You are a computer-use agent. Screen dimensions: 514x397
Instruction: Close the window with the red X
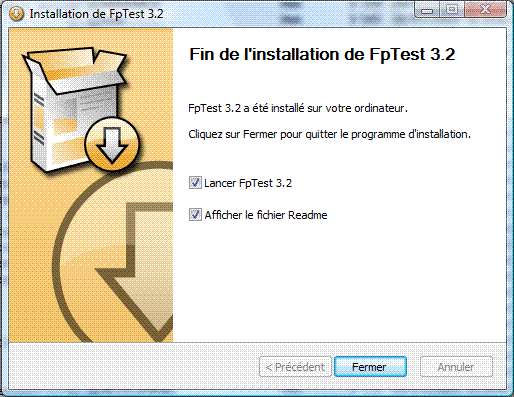[486, 11]
